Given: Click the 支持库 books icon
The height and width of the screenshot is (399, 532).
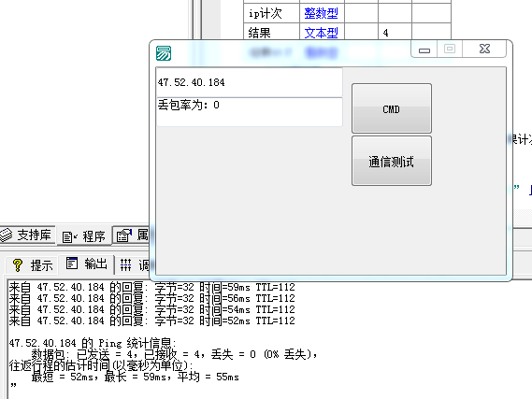Looking at the screenshot, I should click(x=6, y=235).
